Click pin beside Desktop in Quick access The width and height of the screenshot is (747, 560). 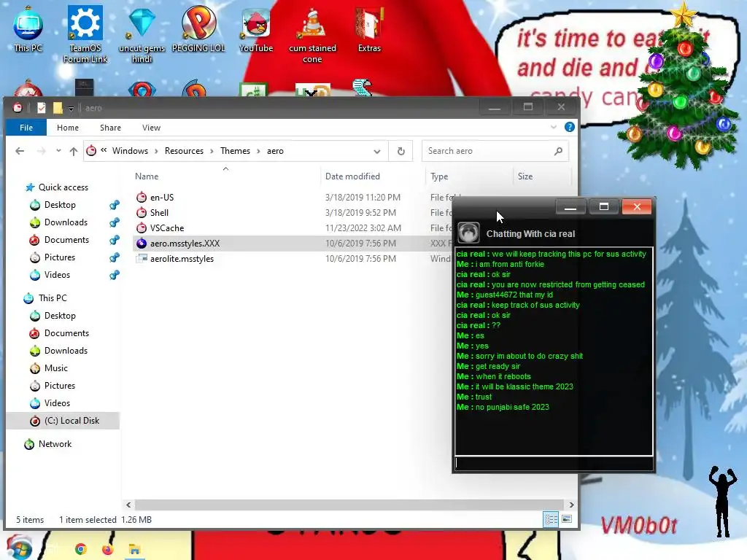click(x=114, y=205)
